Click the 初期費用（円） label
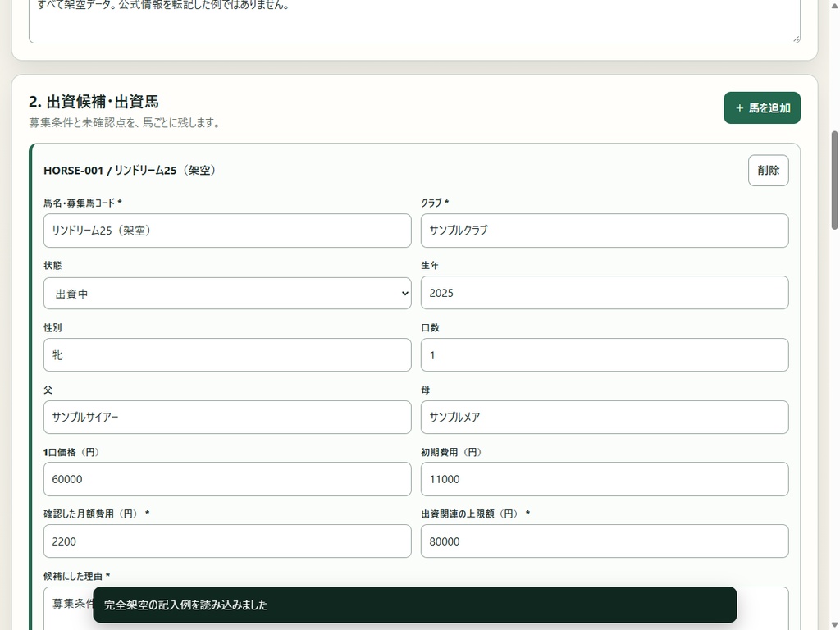Screen dimensions: 840x630 pos(452,452)
